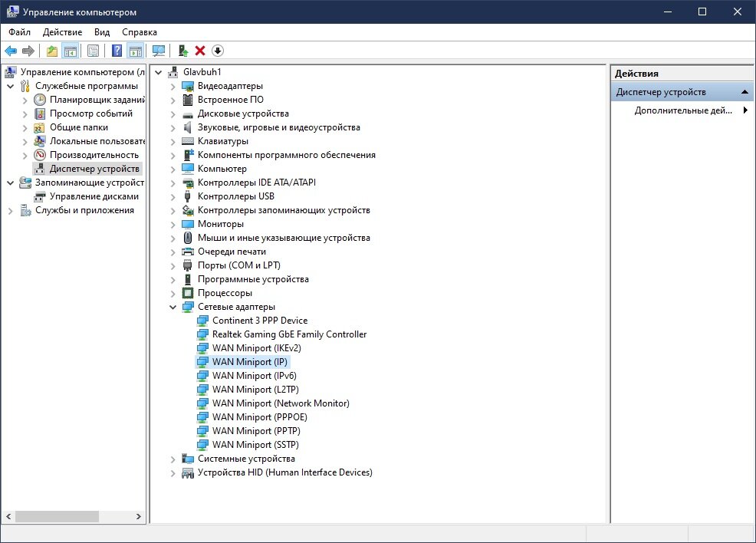Open the Файл menu
The width and height of the screenshot is (756, 543).
[x=19, y=32]
